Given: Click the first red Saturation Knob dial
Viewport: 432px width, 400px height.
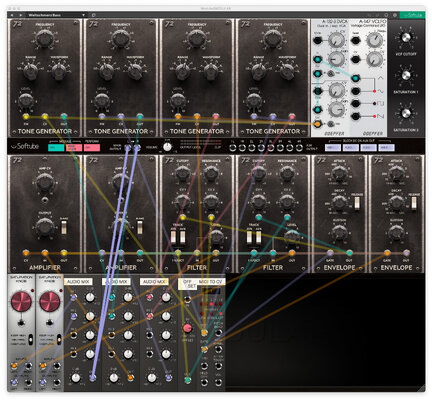Looking at the screenshot, I should [21, 302].
